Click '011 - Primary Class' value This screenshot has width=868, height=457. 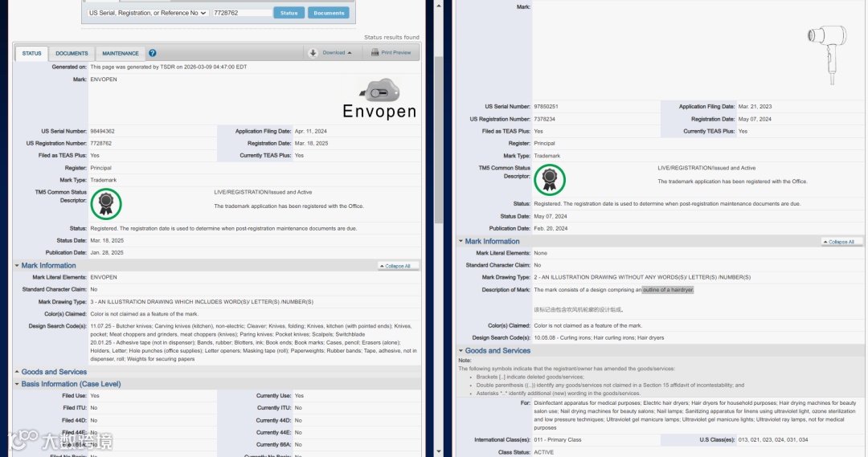pyautogui.click(x=558, y=440)
